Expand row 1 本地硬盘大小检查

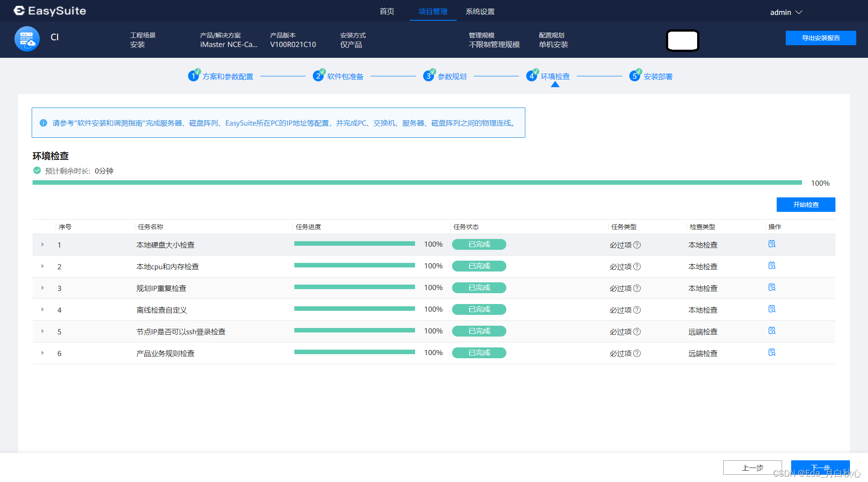click(42, 244)
